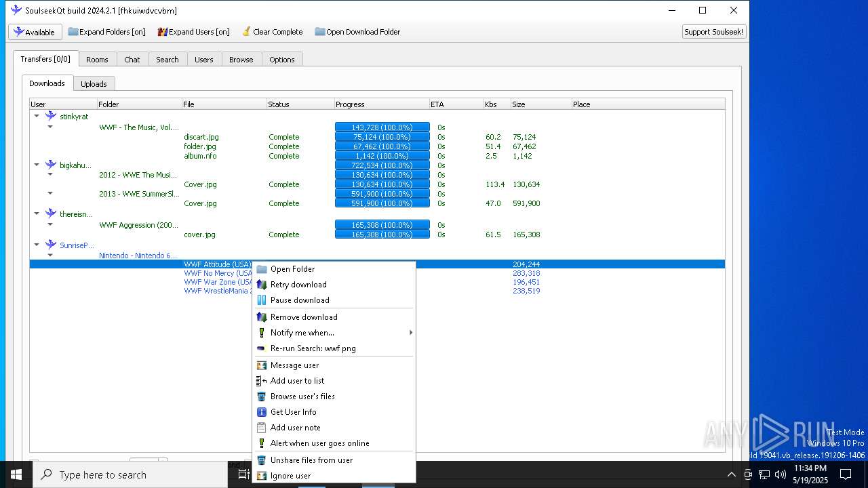Click the Retry download icon
Screen dimensions: 868x488
click(x=262, y=285)
